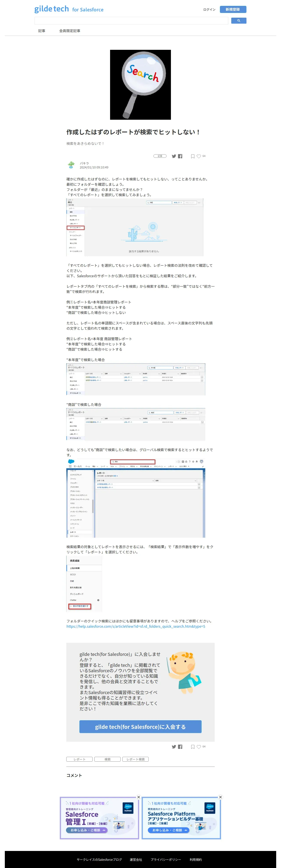Viewport: 281px width, 868px height.
Task: Bookmark article with bottom bookmark icon
Action: (193, 747)
